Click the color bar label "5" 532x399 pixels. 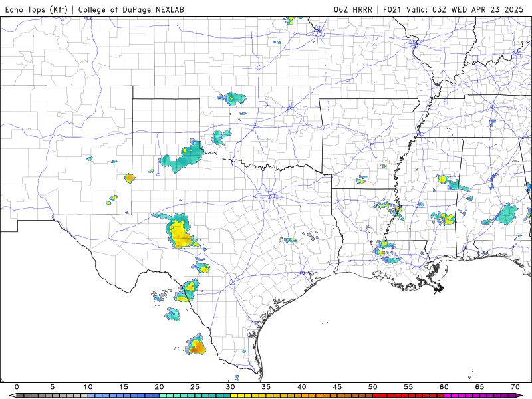53,387
